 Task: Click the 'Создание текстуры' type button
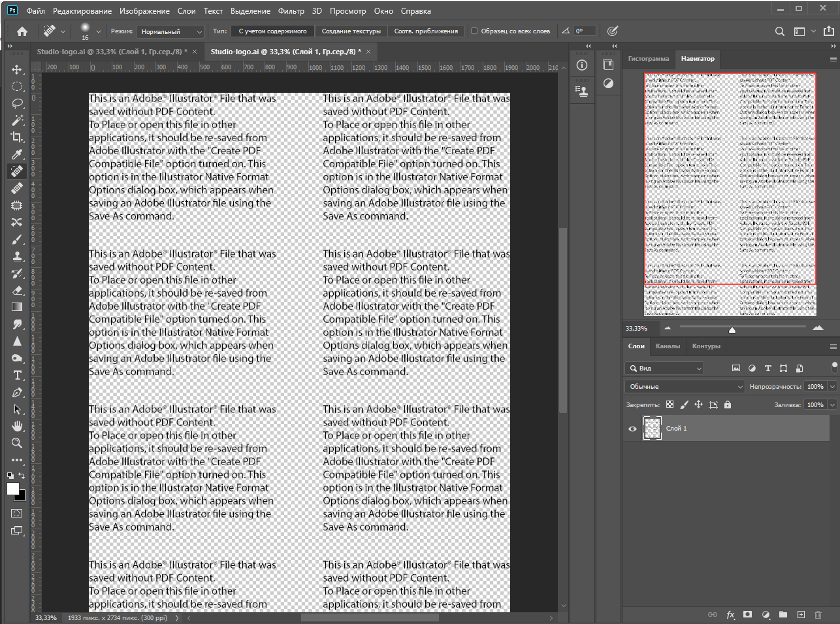click(351, 31)
